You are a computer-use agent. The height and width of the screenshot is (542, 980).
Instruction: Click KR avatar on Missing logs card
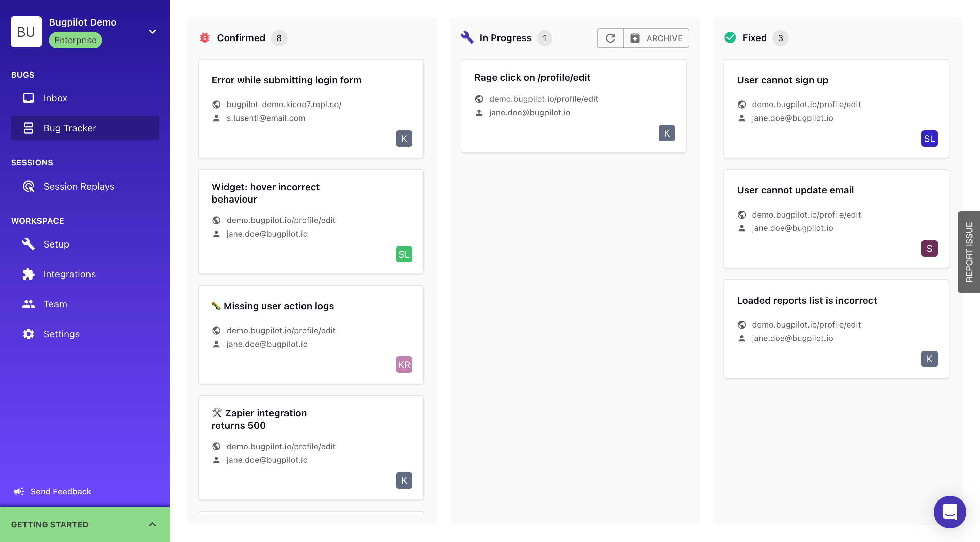pyautogui.click(x=404, y=365)
